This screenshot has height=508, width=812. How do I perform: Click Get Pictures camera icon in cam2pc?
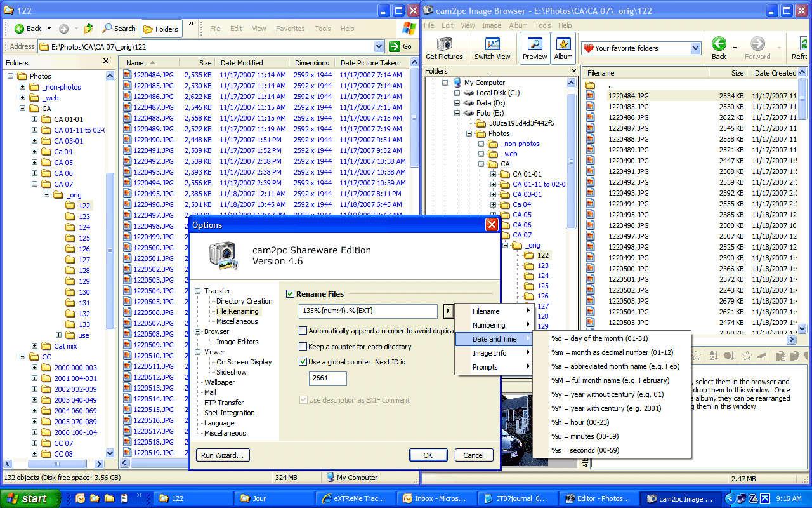[444, 44]
